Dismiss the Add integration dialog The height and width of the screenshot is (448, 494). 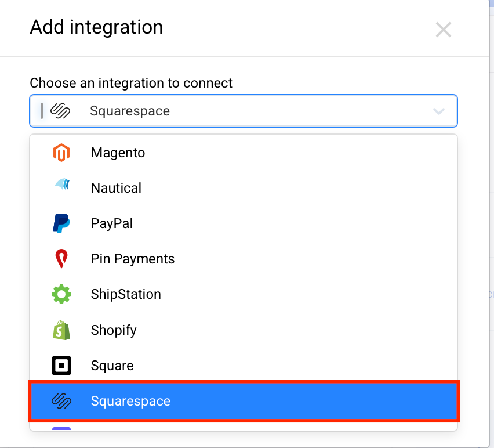click(x=444, y=30)
